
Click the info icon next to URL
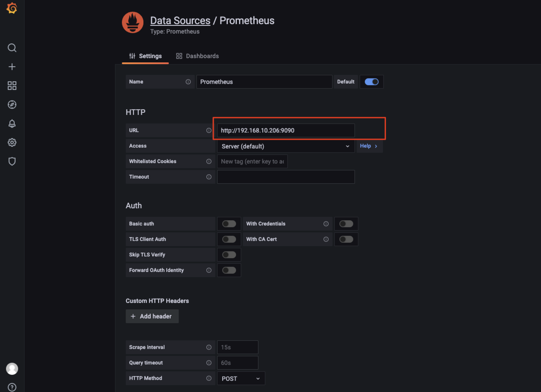(209, 130)
